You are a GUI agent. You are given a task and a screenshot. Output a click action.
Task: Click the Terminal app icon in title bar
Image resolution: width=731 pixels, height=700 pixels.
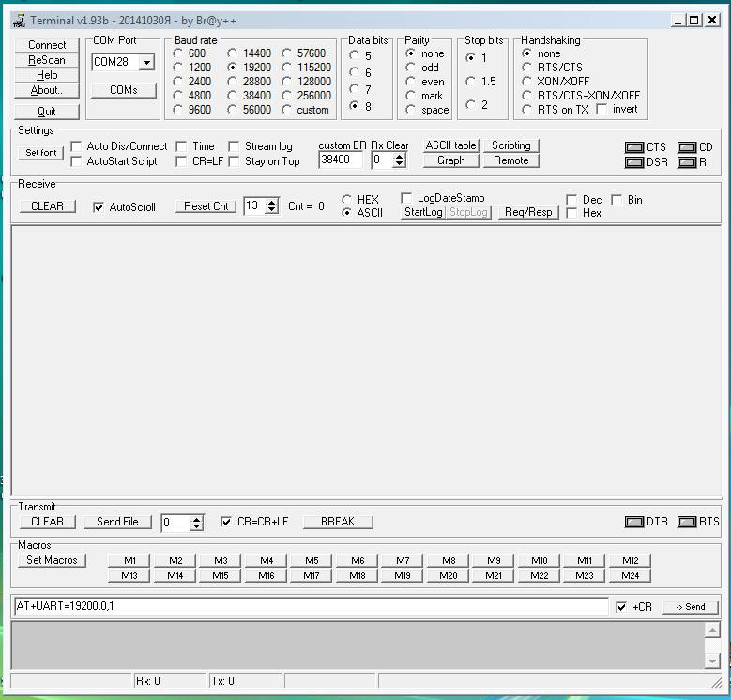click(x=18, y=20)
